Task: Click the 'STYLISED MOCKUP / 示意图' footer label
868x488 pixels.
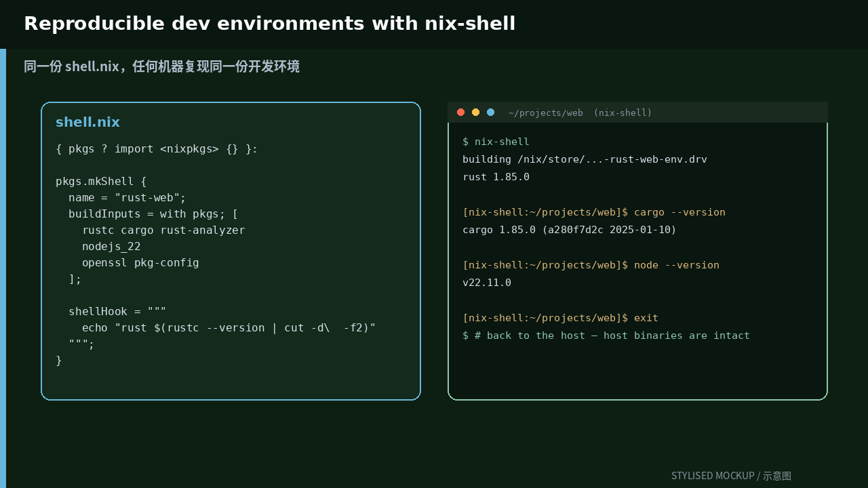Action: (x=731, y=476)
